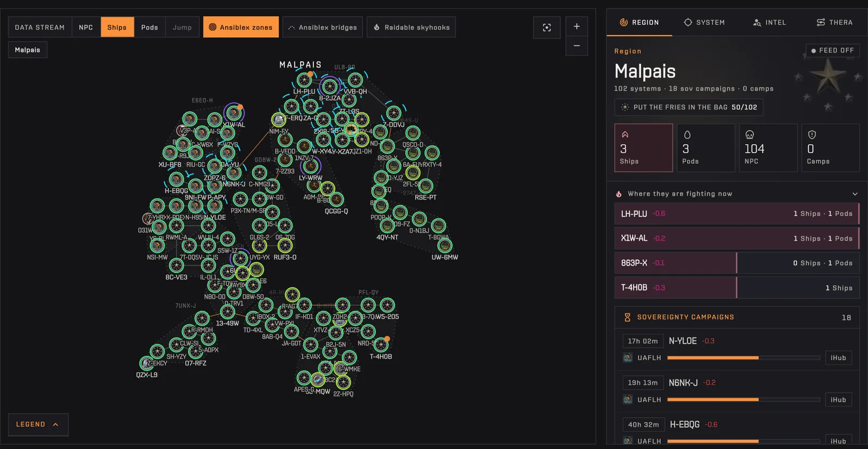Viewport: 868px width, 449px height.
Task: Click the N-YLOE campaign progress bar
Action: 744,358
